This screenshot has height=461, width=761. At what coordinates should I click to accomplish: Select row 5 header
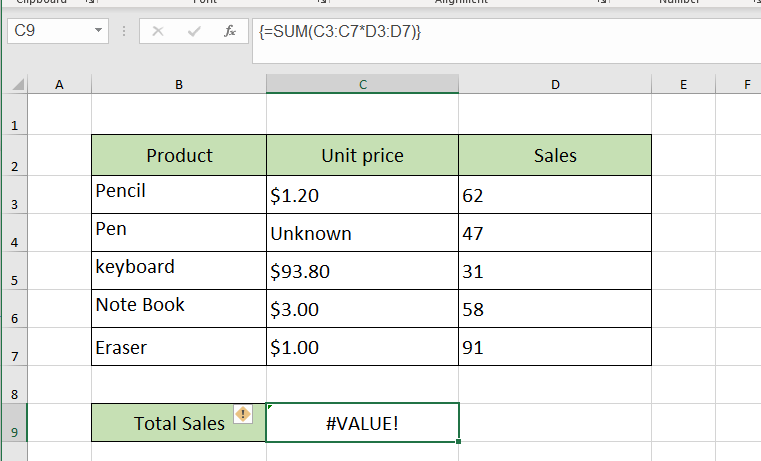[15, 271]
